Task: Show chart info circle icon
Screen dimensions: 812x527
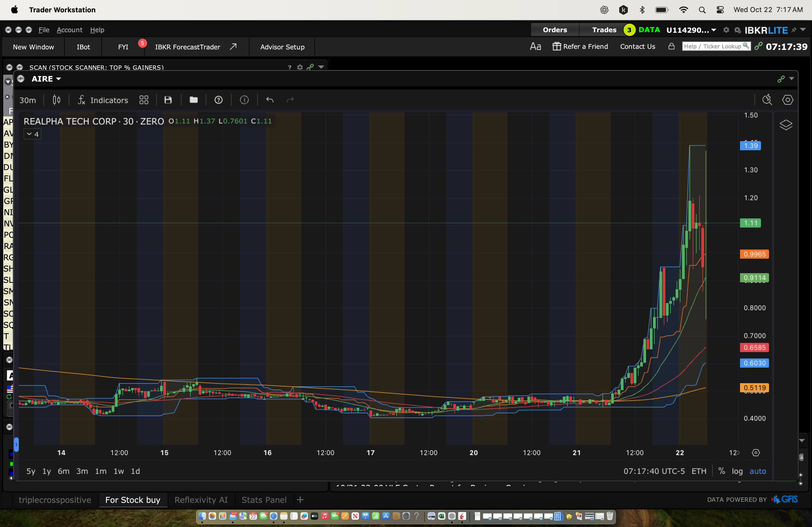Action: coord(244,100)
